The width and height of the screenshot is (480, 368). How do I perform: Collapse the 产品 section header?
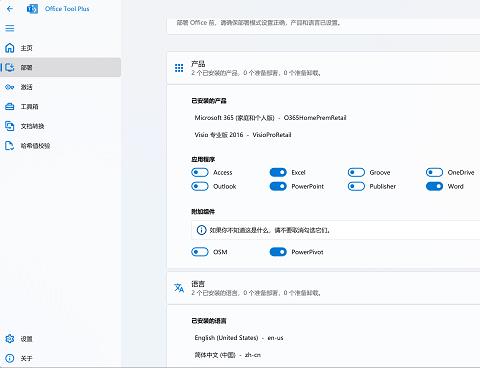[323, 68]
